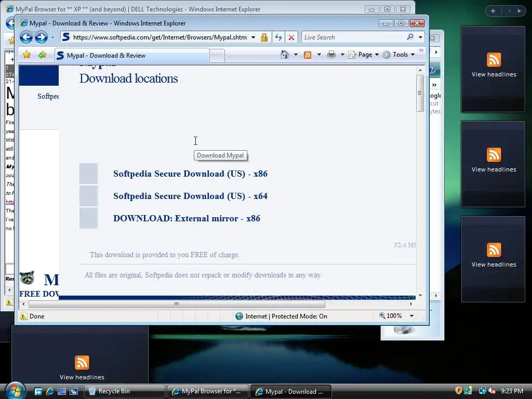Click the square icon beside x64 Secure Download
Screen dimensions: 532x399
click(88, 196)
